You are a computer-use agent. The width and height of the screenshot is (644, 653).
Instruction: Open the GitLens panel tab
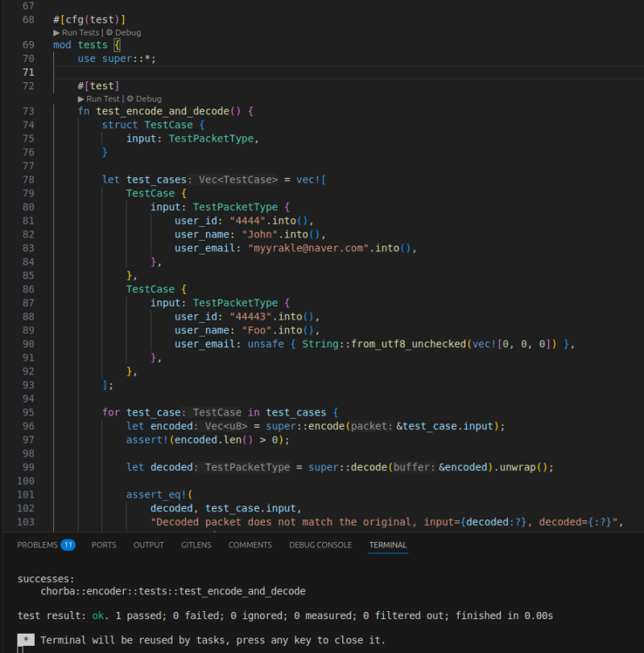tap(196, 545)
